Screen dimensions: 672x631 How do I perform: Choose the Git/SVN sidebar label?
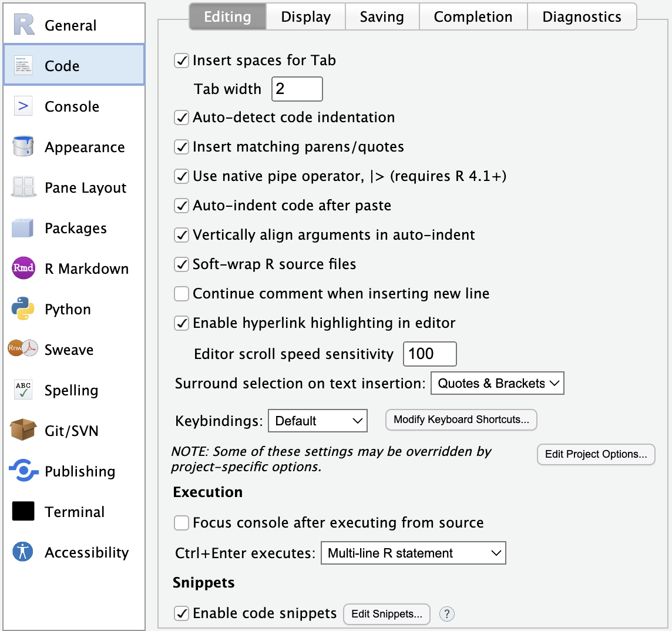click(72, 431)
